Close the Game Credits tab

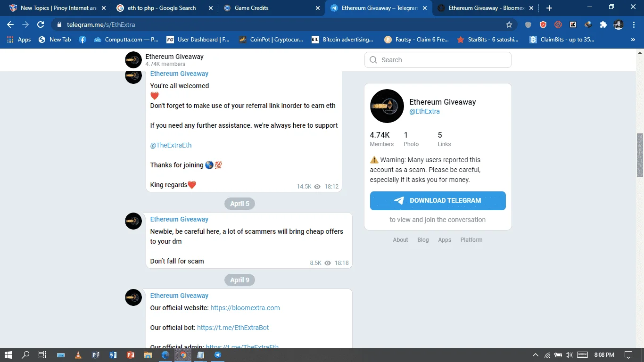[317, 8]
